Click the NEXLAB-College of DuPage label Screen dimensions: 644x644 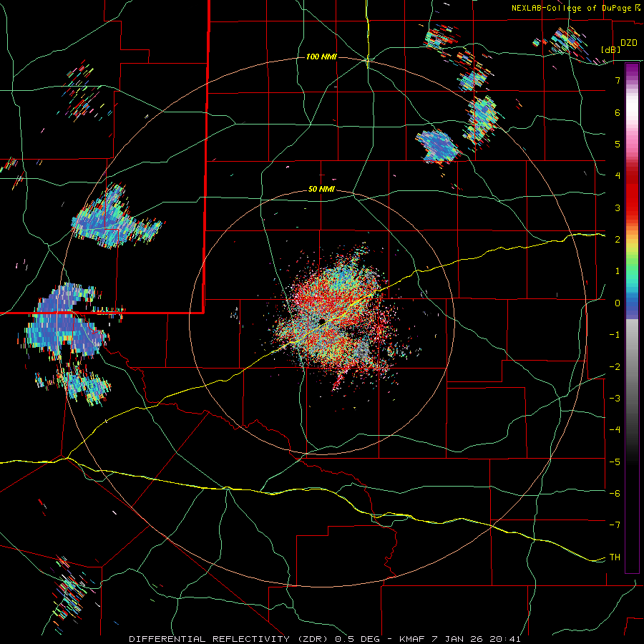[x=571, y=8]
